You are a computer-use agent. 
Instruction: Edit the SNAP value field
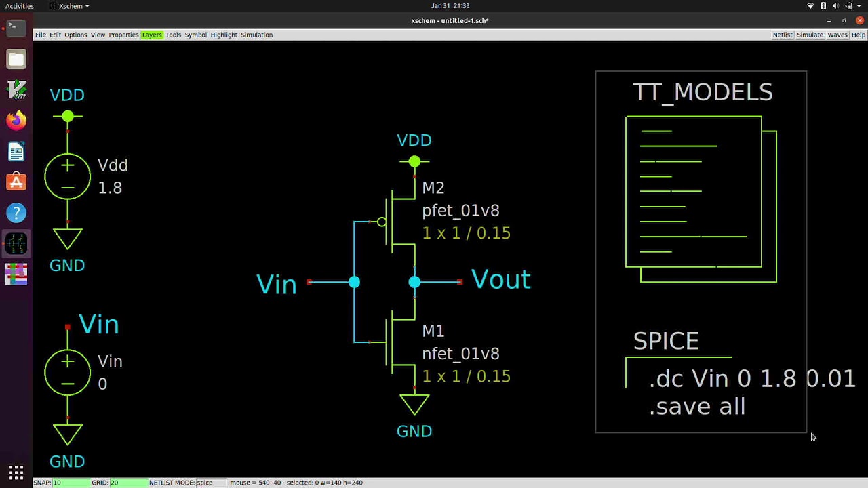point(71,483)
